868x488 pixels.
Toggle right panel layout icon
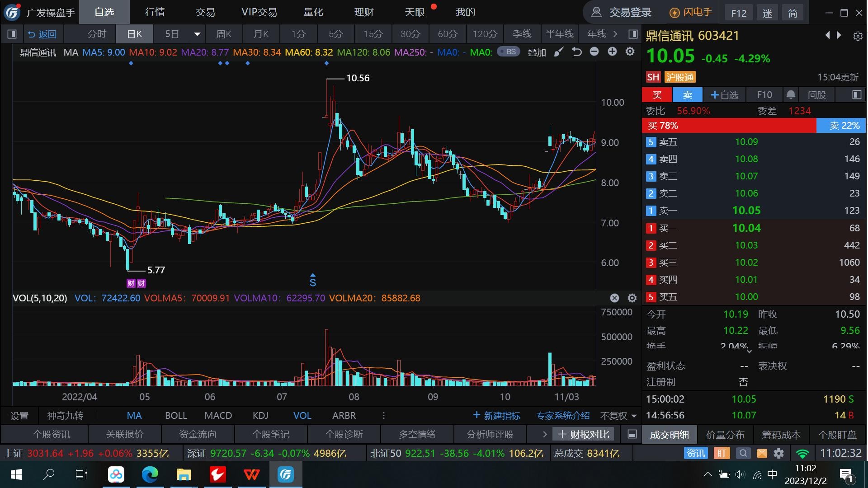pos(633,34)
